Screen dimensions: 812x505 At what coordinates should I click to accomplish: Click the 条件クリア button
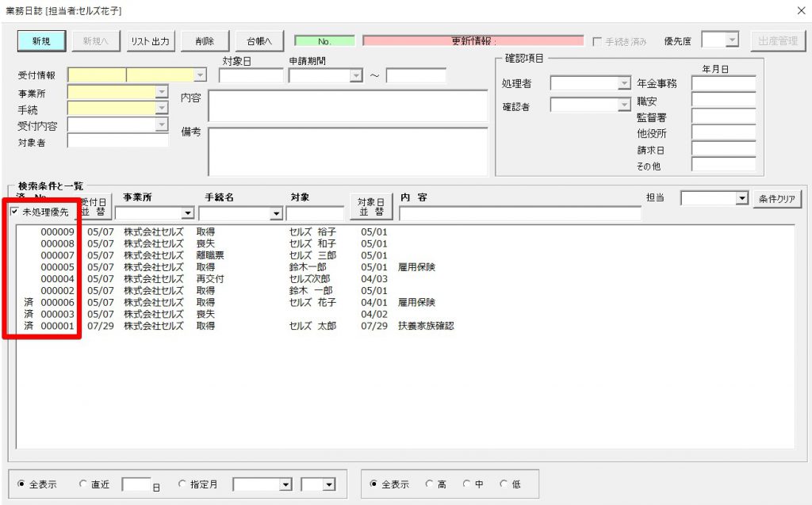pos(777,198)
